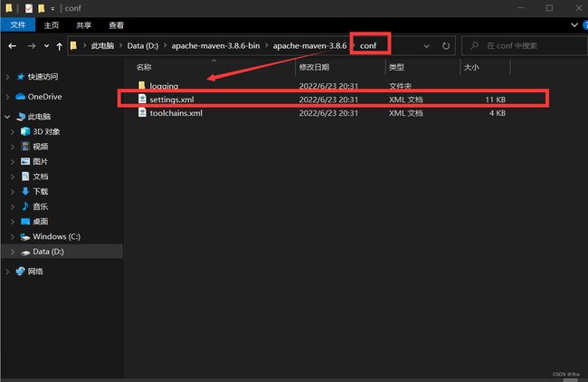Sort by 修改日期 column header
This screenshot has width=588, height=382.
coord(314,67)
